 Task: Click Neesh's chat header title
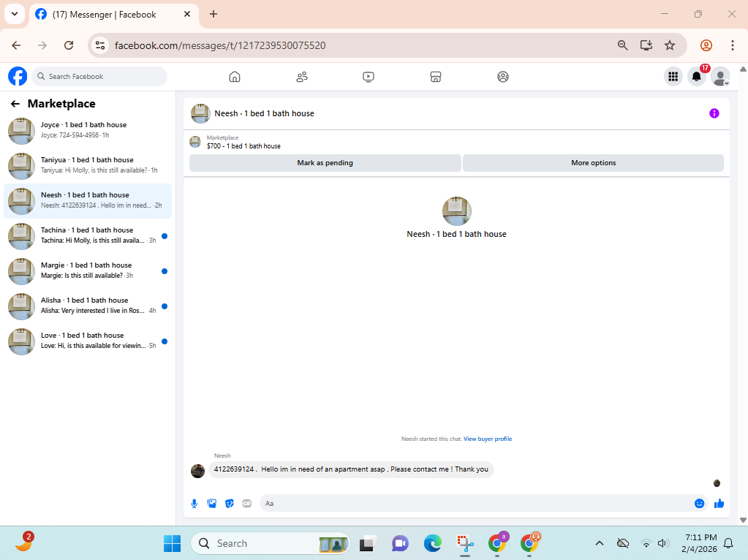coord(264,113)
